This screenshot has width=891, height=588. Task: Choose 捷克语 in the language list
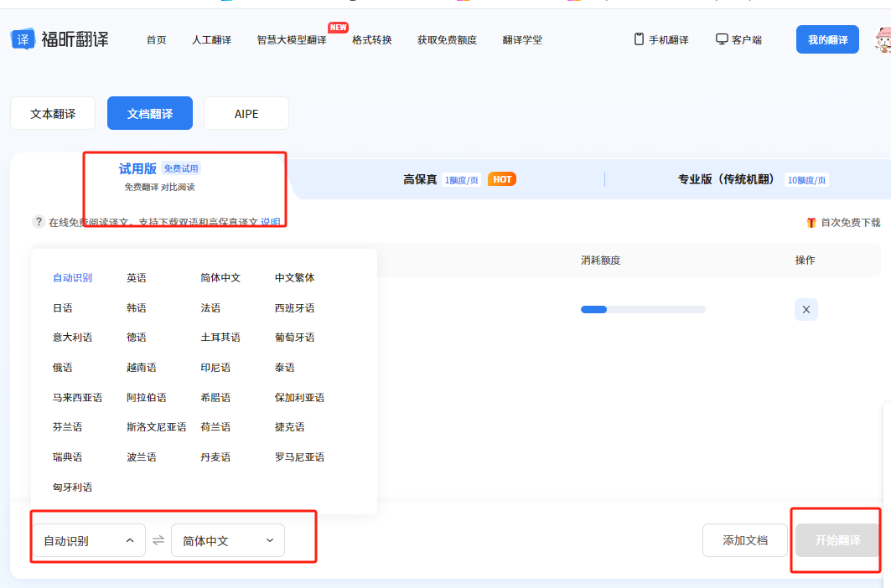coord(289,427)
